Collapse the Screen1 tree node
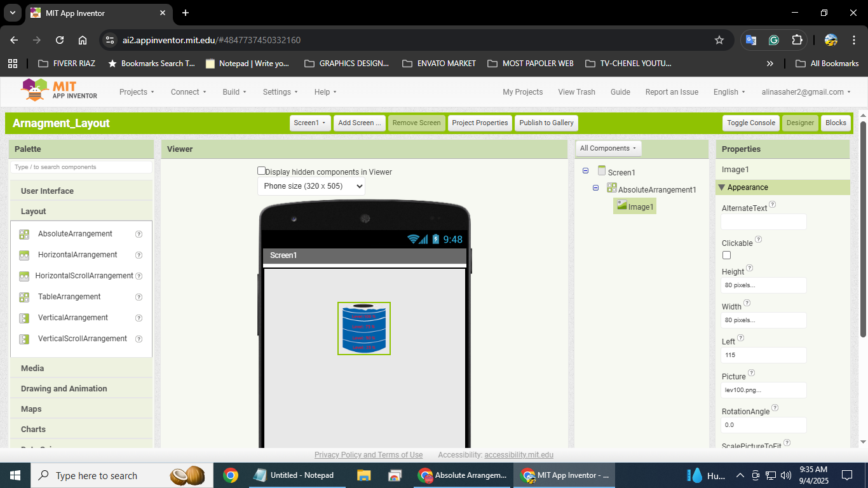This screenshot has width=868, height=488. click(585, 171)
